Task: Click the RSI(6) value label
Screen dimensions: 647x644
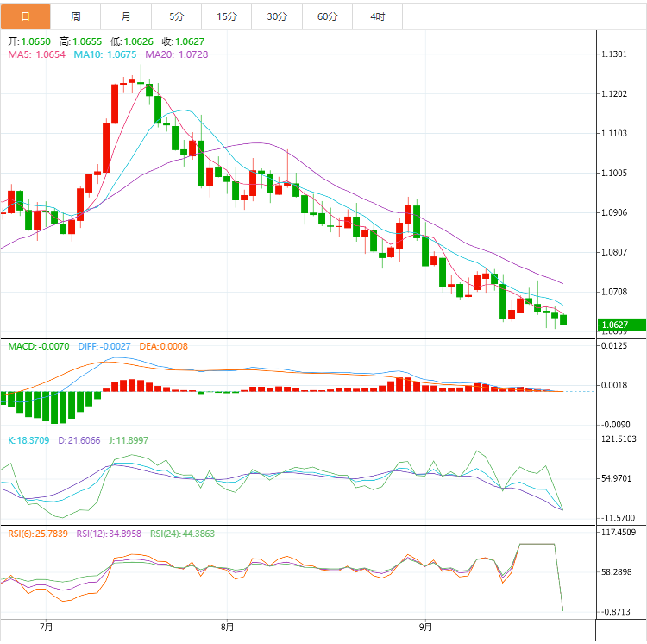Action: coord(37,534)
